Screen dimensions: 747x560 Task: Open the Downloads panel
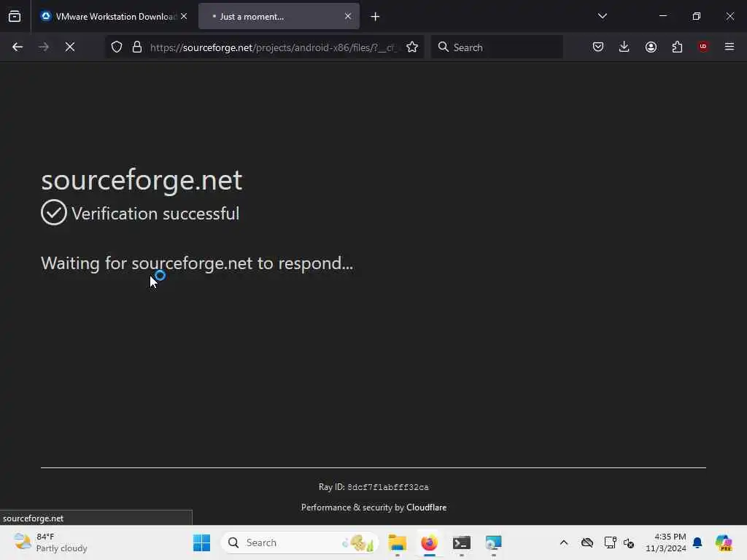pos(624,47)
